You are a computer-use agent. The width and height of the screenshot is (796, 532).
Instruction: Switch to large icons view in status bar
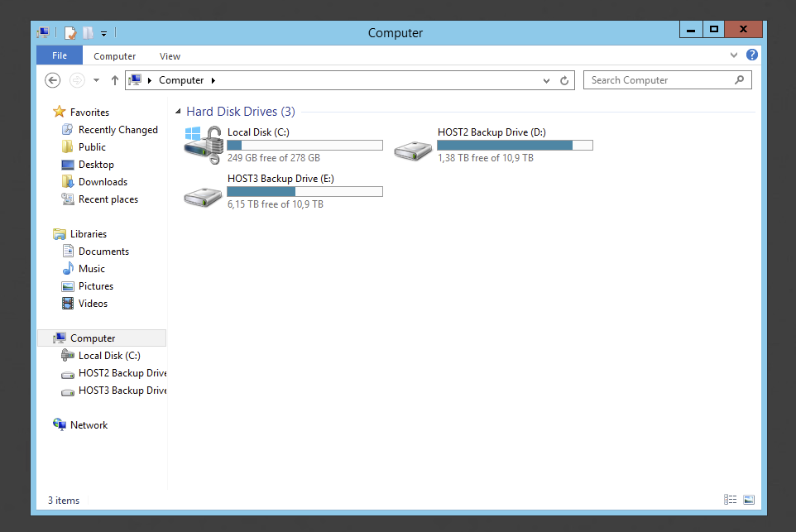748,500
